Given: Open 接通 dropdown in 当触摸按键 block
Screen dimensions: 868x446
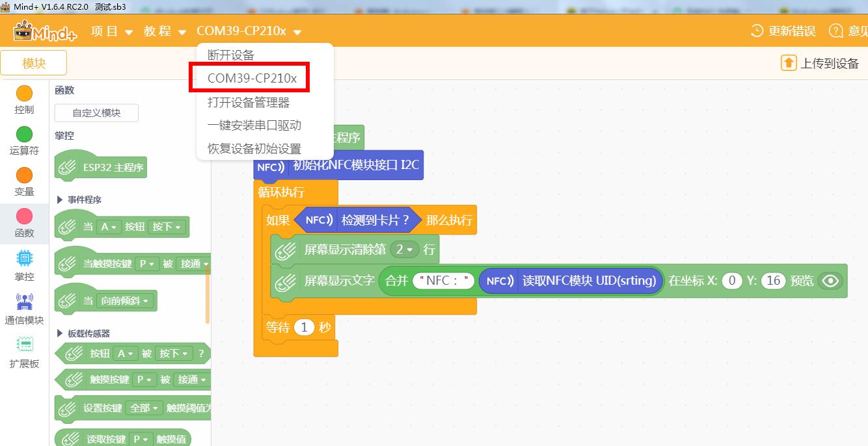Looking at the screenshot, I should pos(194,264).
